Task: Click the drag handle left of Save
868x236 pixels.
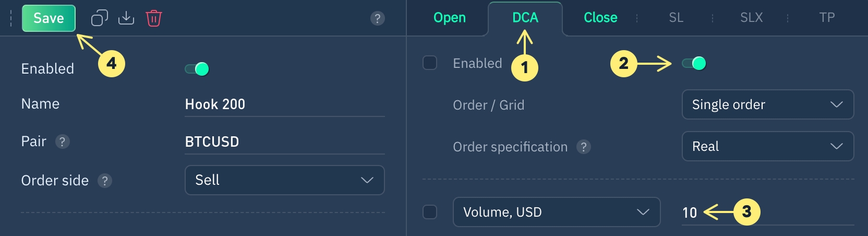Action: click(x=11, y=18)
